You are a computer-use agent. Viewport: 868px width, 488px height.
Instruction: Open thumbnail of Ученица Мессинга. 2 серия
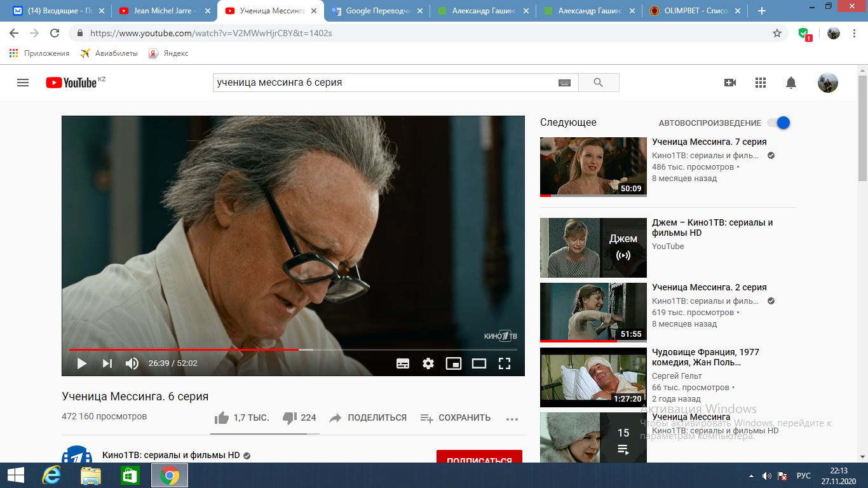[593, 313]
